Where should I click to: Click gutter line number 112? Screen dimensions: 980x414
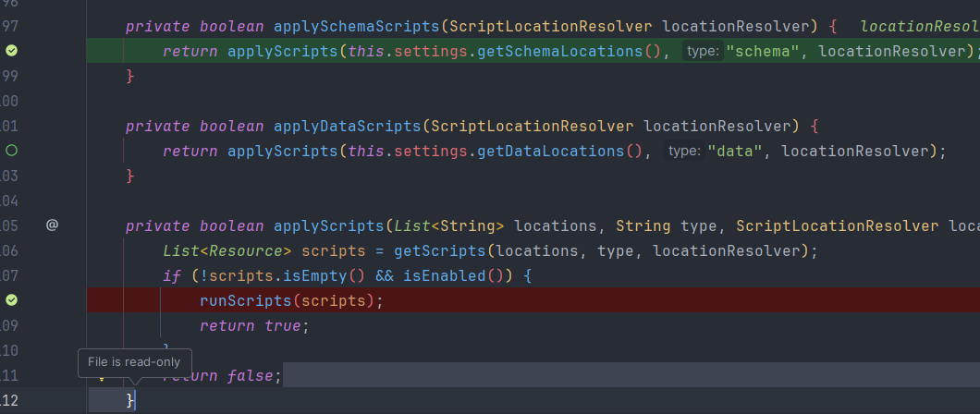tap(8, 401)
